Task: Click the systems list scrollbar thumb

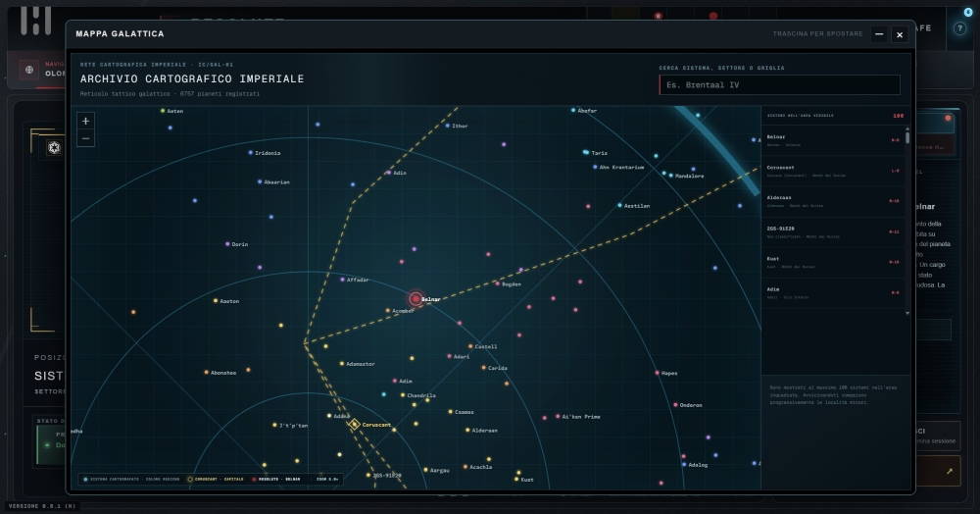Action: point(907,137)
